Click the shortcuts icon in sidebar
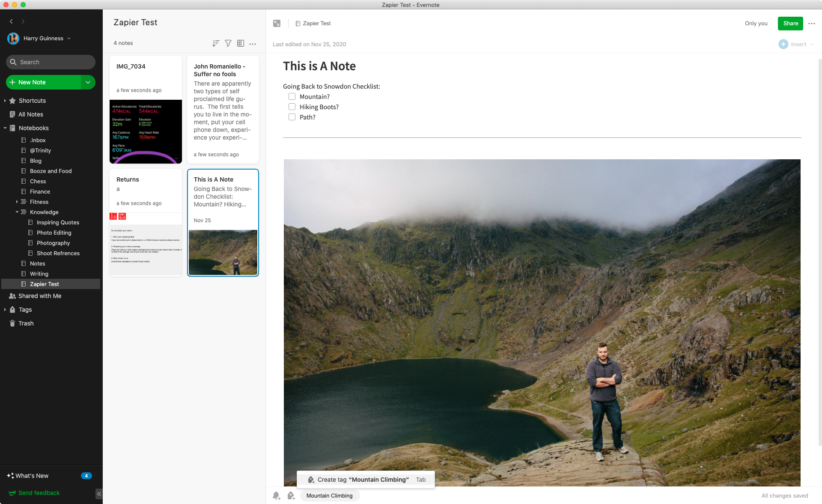This screenshot has width=822, height=504. (12, 100)
